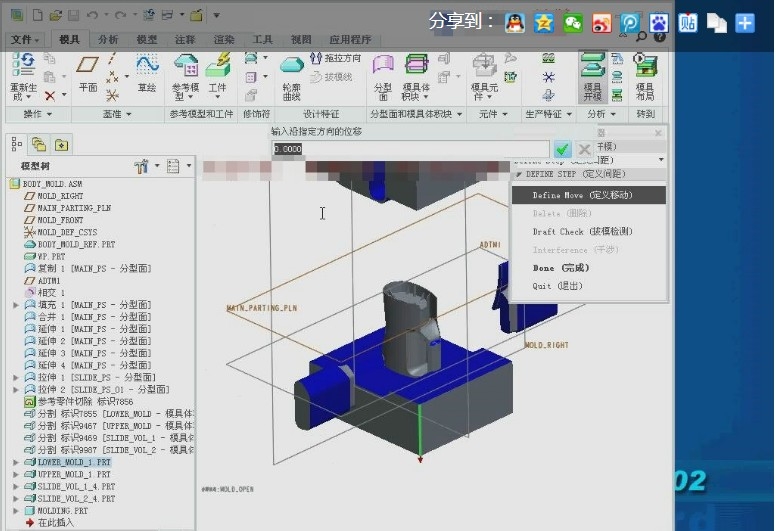Screen dimensions: 776x531
Task: Share to Weibo icon
Action: tap(601, 23)
